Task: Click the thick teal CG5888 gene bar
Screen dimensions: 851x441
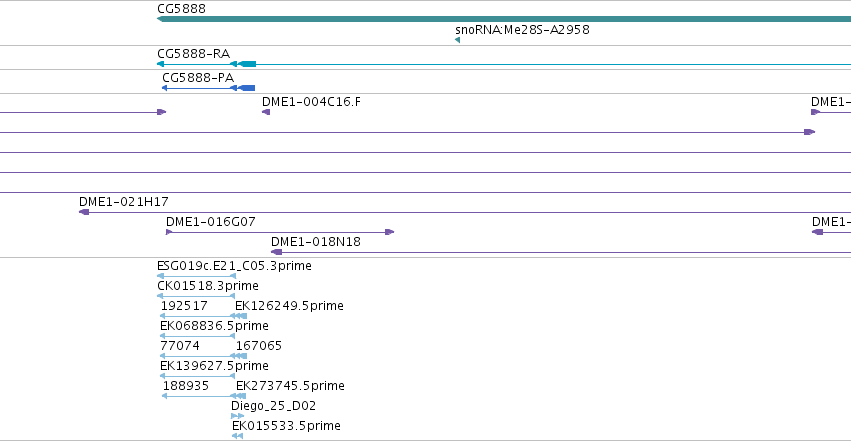Action: 504,19
